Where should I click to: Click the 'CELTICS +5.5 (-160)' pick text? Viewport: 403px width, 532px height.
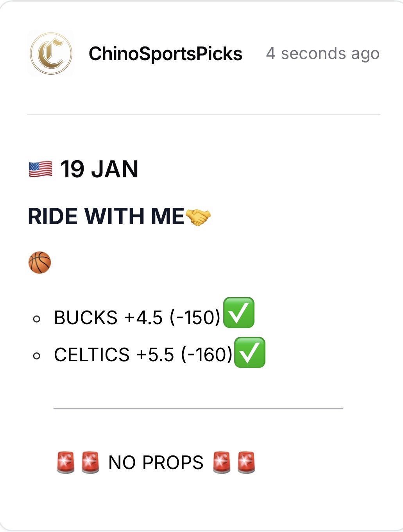[x=143, y=355]
